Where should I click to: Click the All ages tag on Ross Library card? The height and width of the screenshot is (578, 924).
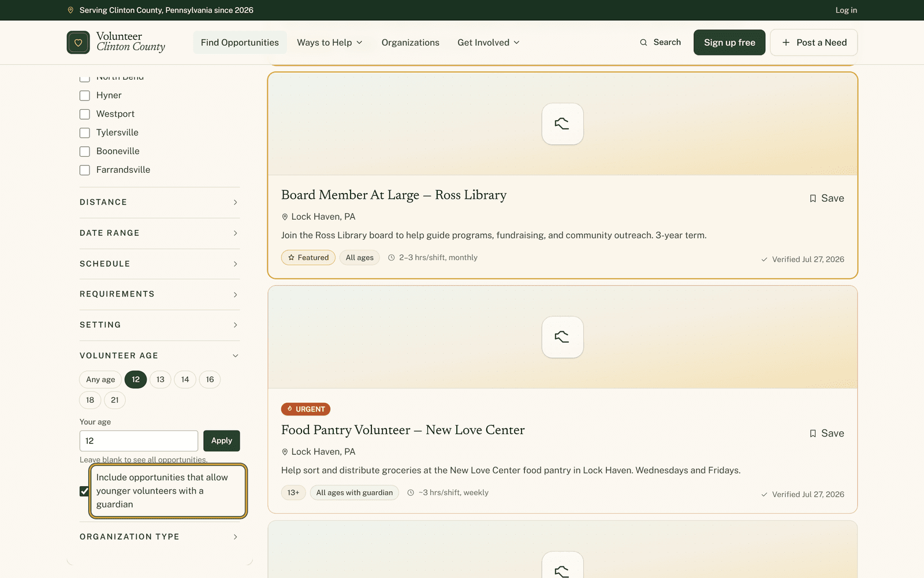[x=360, y=258]
